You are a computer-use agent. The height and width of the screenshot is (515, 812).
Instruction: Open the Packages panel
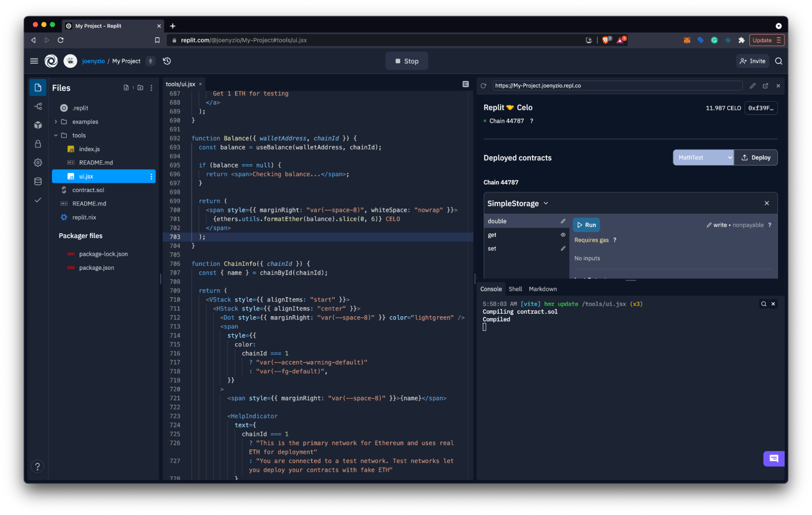click(x=38, y=125)
